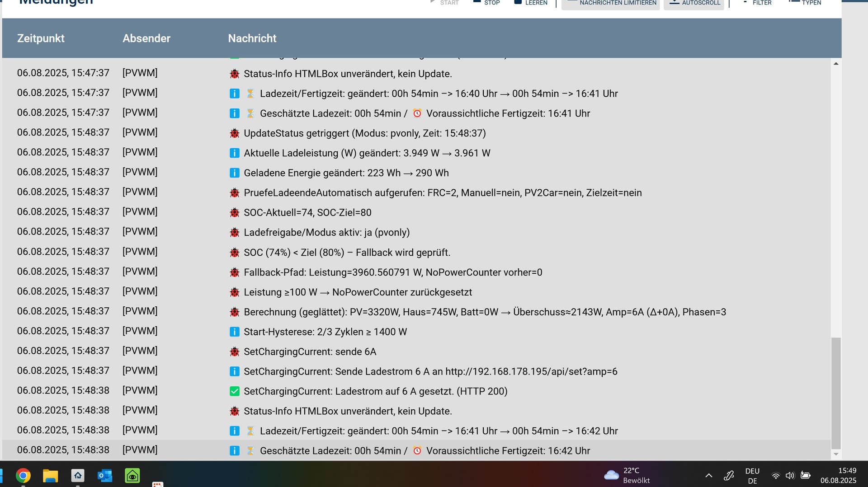
Task: Click the message list vertical scrollbar thumb
Action: pos(836,393)
